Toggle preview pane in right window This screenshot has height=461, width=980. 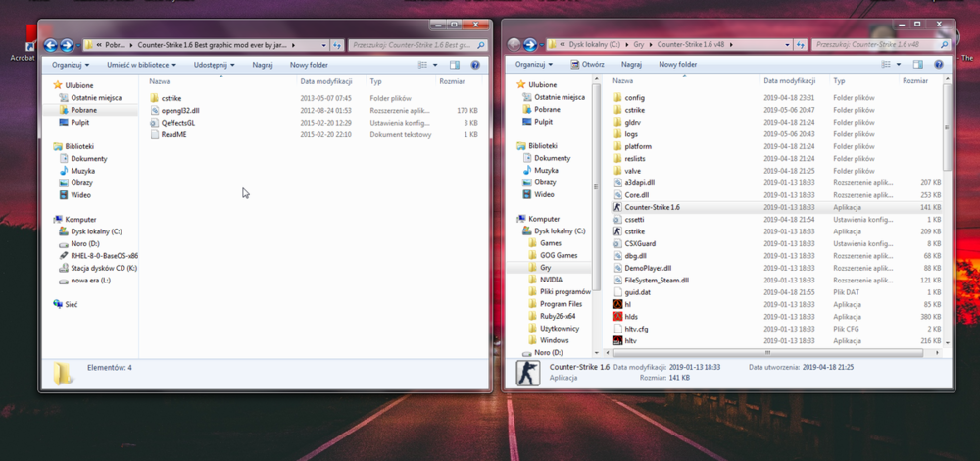917,65
